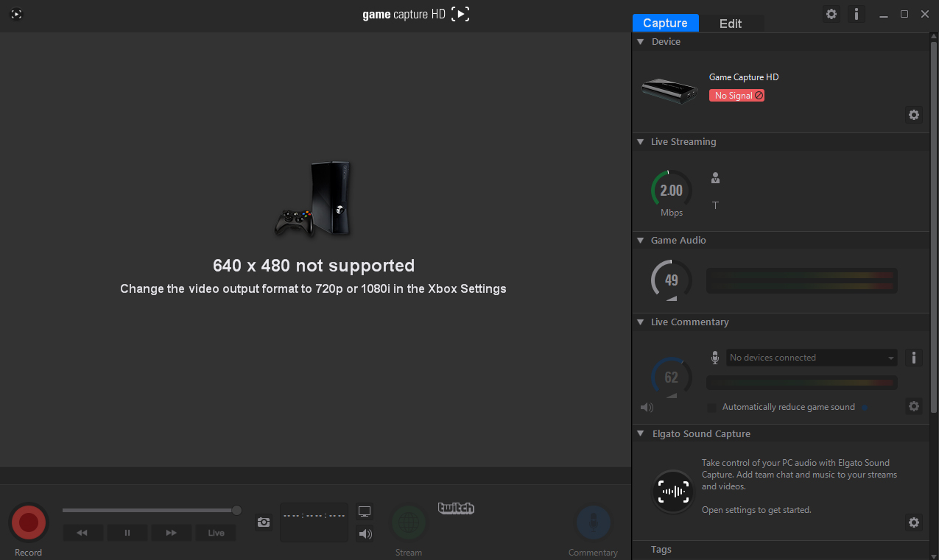
Task: Take a screenshot with the camera icon
Action: (x=264, y=522)
